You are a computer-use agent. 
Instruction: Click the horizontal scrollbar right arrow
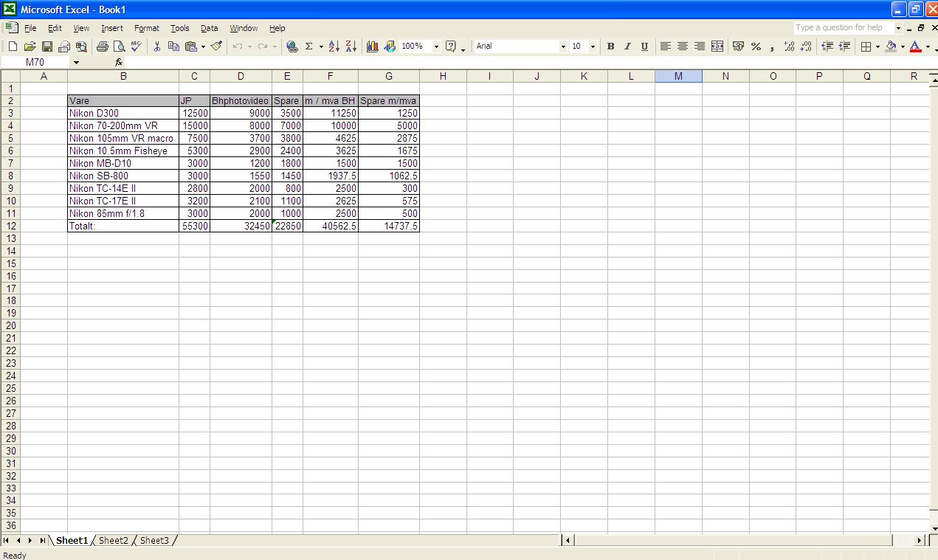tap(920, 541)
